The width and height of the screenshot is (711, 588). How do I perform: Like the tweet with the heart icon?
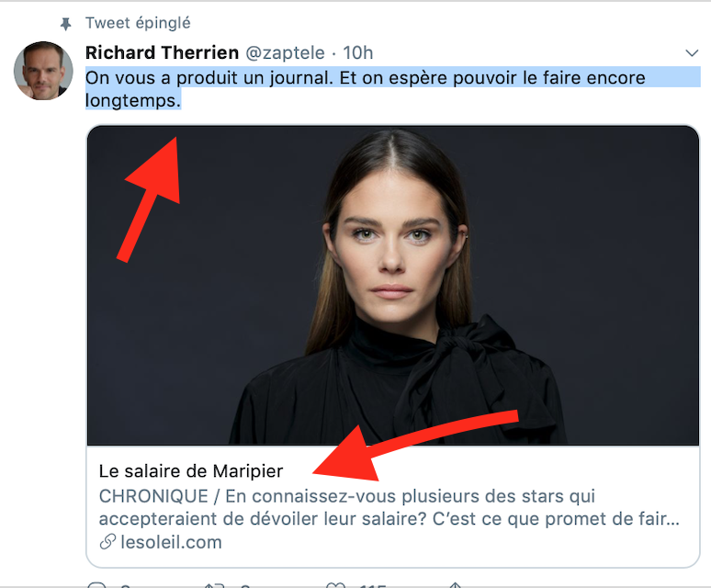point(335,584)
